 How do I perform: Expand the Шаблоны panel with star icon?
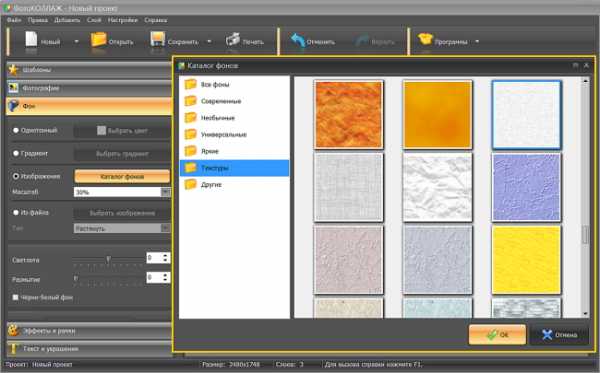coord(89,70)
